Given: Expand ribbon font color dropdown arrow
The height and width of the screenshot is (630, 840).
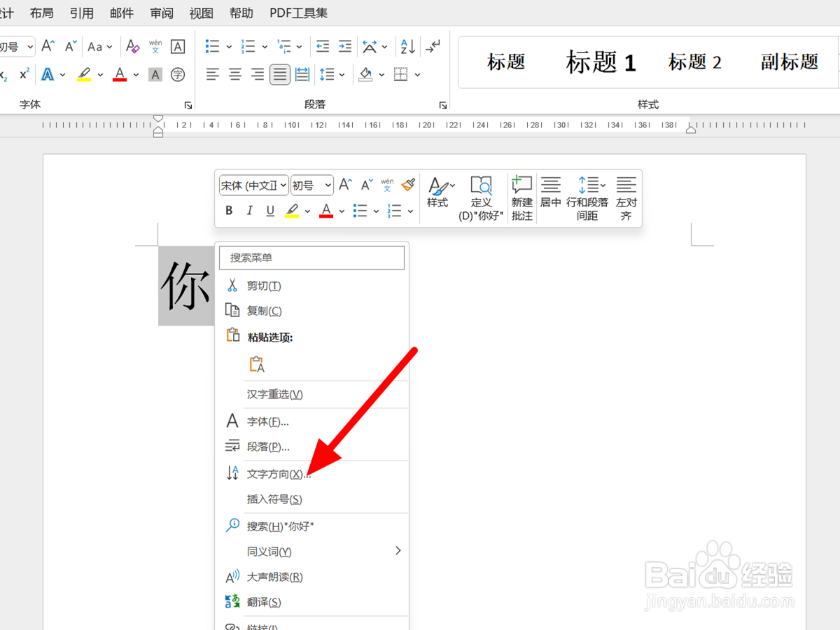Looking at the screenshot, I should pyautogui.click(x=136, y=74).
